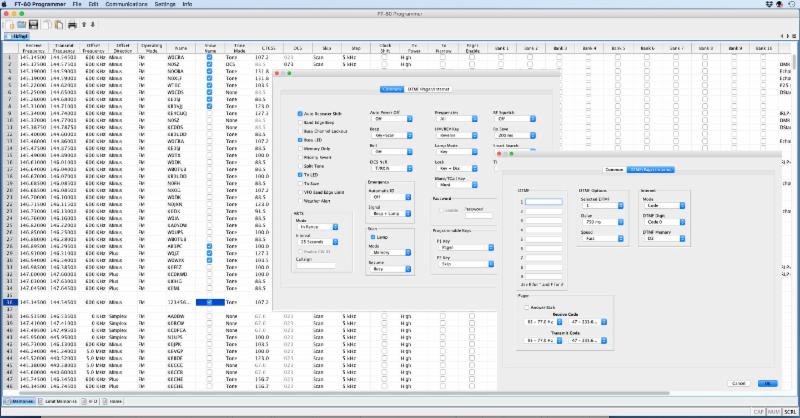
Task: Click the horizontal scrollbar under the memory table
Action: [343, 394]
